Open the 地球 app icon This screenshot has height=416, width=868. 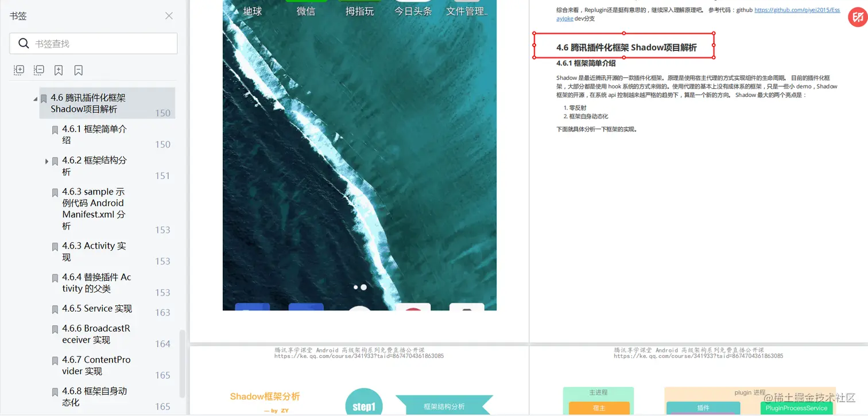point(252,9)
